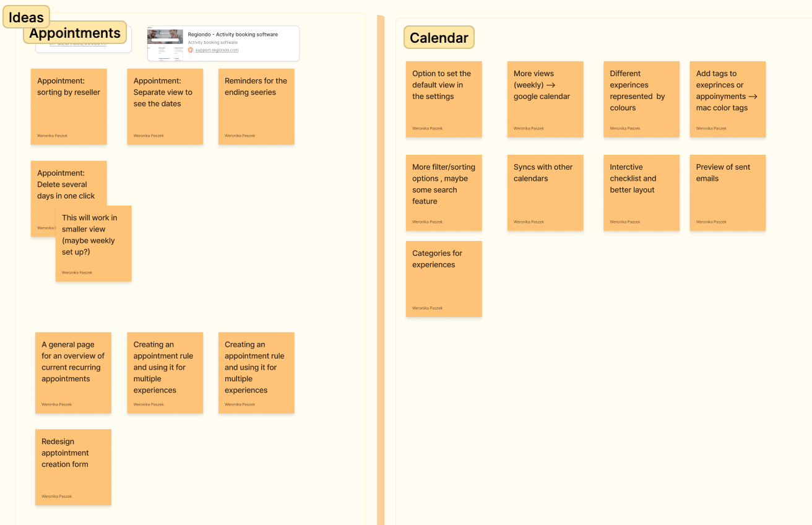
Task: Select the 'More views (weekly)' google calendar sticky
Action: [545, 99]
